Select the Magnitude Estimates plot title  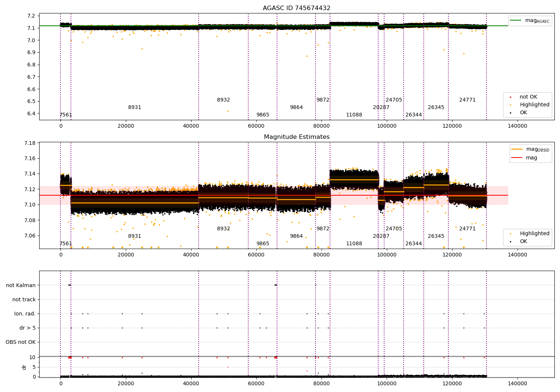click(297, 137)
